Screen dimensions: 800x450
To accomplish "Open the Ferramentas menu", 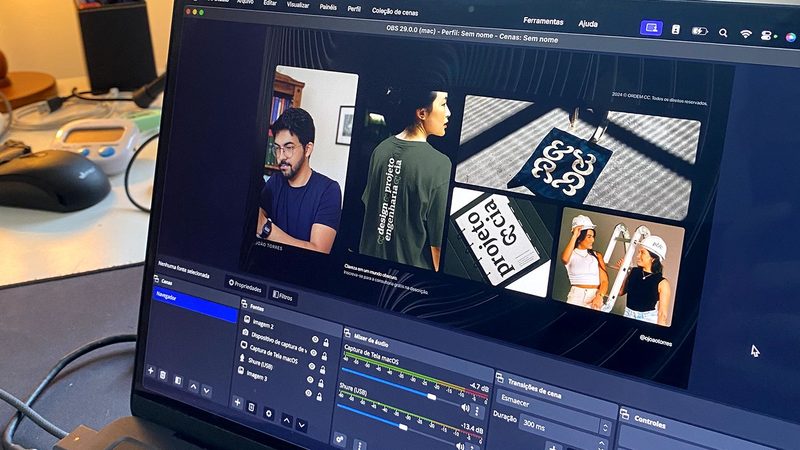I will (x=543, y=21).
